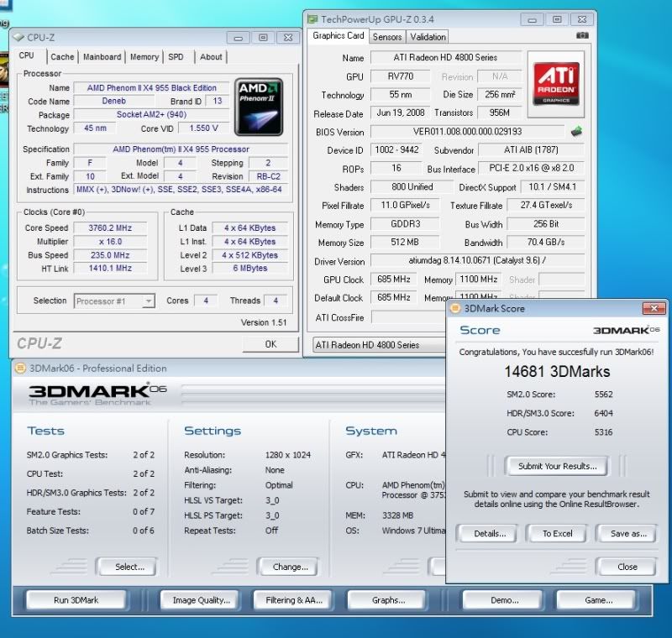Click Save as in 3DMark Score dialog
Image resolution: width=672 pixels, height=638 pixels.
[627, 534]
